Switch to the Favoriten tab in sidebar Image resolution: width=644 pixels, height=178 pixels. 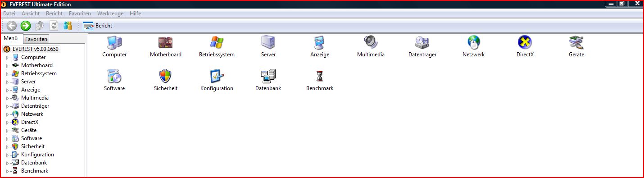tap(36, 39)
